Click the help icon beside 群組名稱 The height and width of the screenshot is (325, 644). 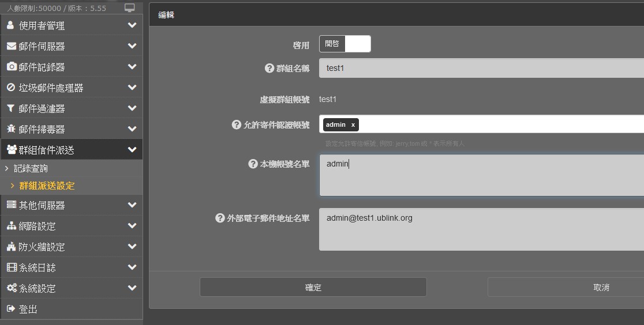click(x=269, y=68)
